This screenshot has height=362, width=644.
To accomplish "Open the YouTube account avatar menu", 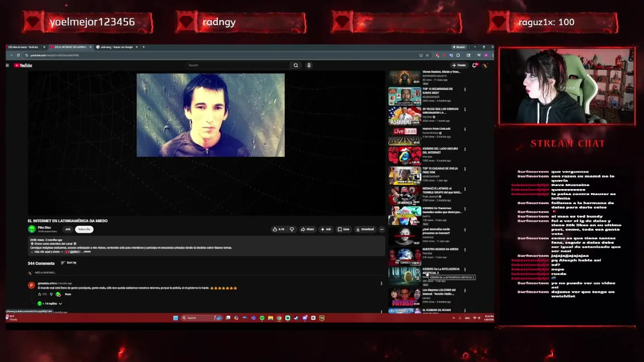I will click(485, 65).
